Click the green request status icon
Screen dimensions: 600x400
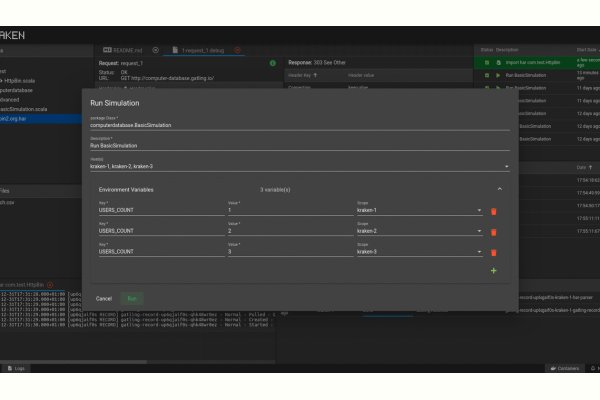click(x=273, y=63)
